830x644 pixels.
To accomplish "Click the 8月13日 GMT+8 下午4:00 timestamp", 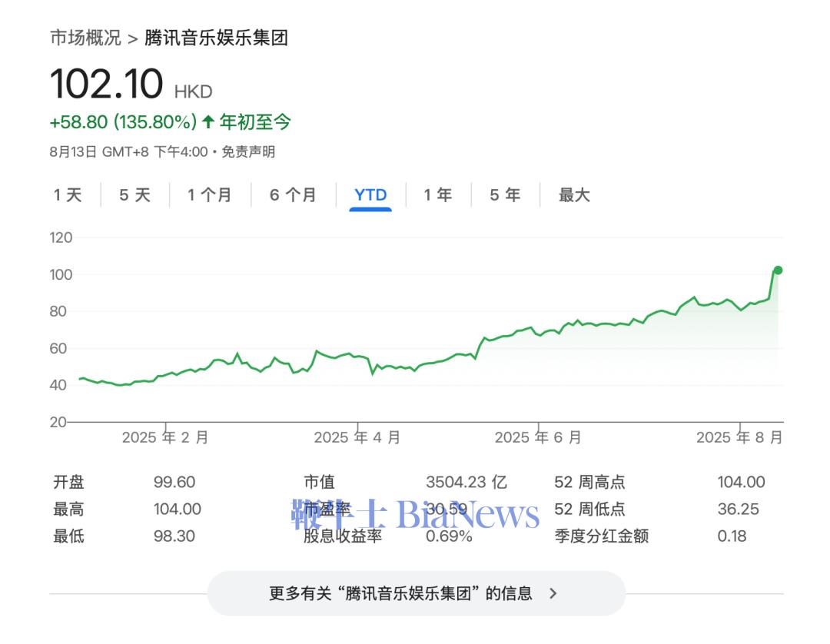I will (x=128, y=152).
